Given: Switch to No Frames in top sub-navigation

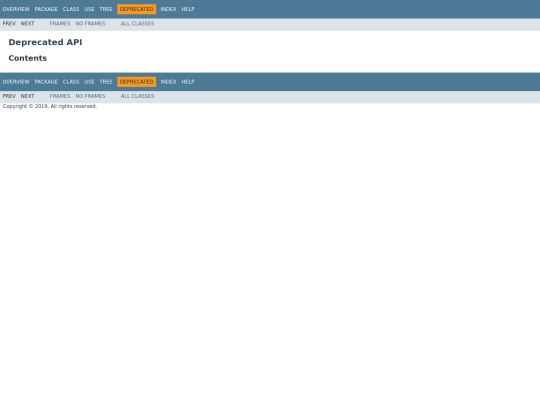Looking at the screenshot, I should pyautogui.click(x=90, y=24).
